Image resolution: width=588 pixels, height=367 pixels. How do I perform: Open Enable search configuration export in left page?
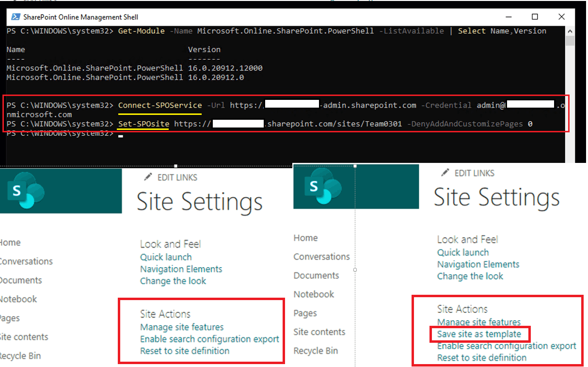pos(209,339)
